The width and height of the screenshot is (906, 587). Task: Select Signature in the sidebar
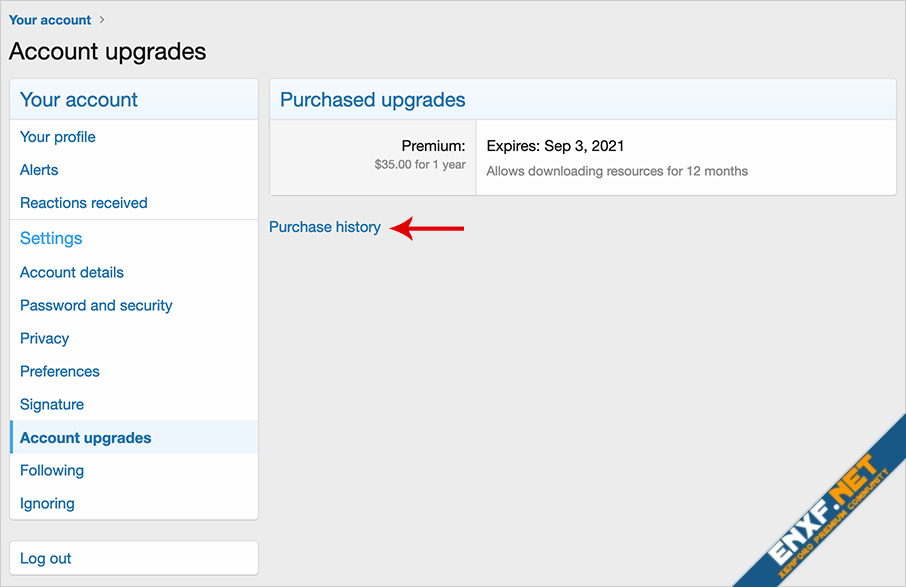(x=52, y=404)
